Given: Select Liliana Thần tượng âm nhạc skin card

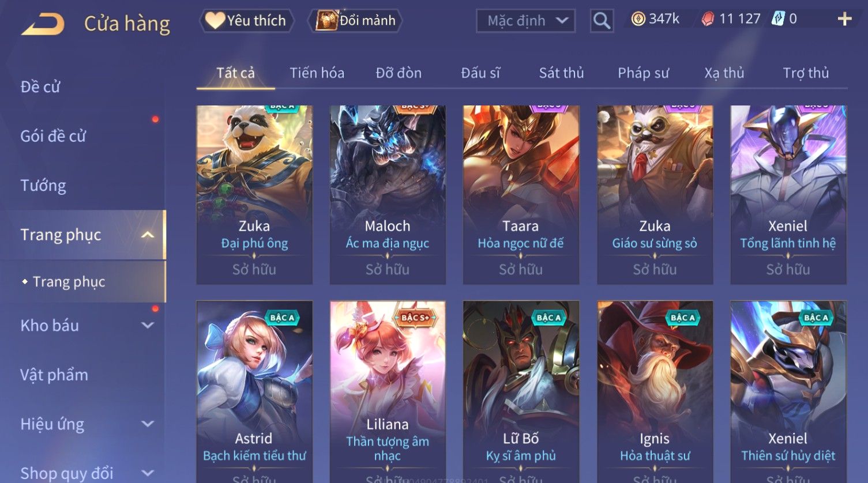Looking at the screenshot, I should [x=388, y=391].
